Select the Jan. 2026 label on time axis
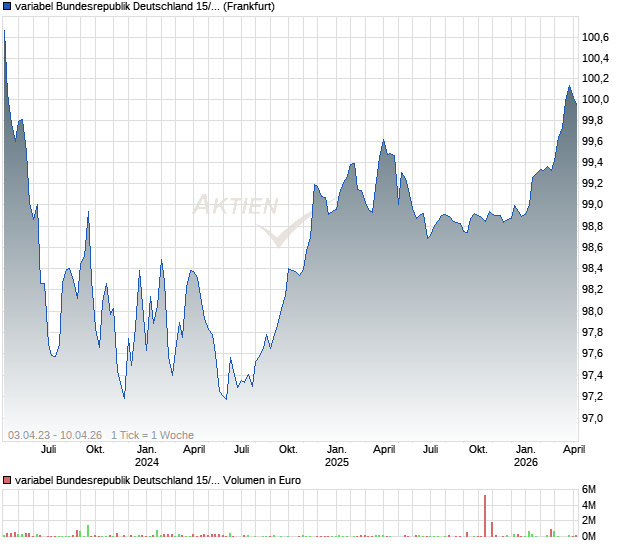Viewport: 620px width, 546px height. (x=526, y=455)
